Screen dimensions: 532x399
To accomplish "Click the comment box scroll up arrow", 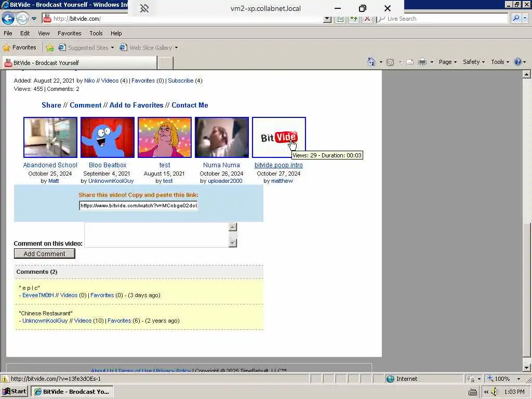I will point(232,227).
